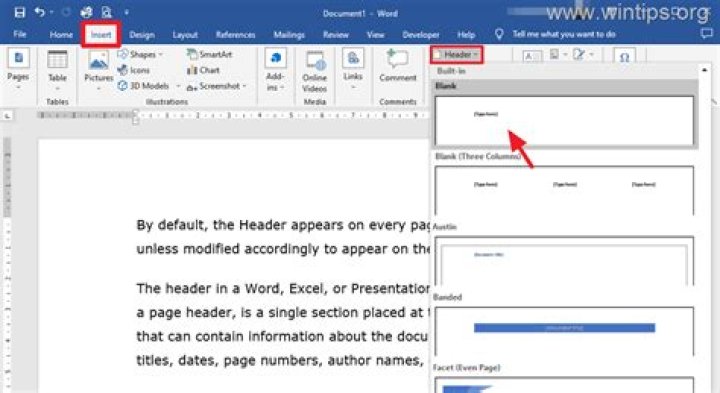This screenshot has width=720, height=393.
Task: Pick the Banded header thumbnail
Action: (x=564, y=331)
